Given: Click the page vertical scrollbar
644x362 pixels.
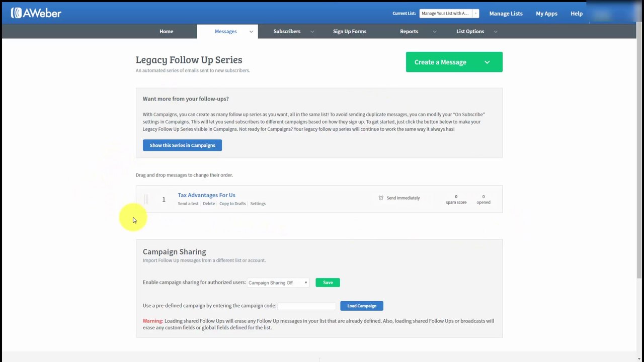Looking at the screenshot, I should click(x=640, y=151).
